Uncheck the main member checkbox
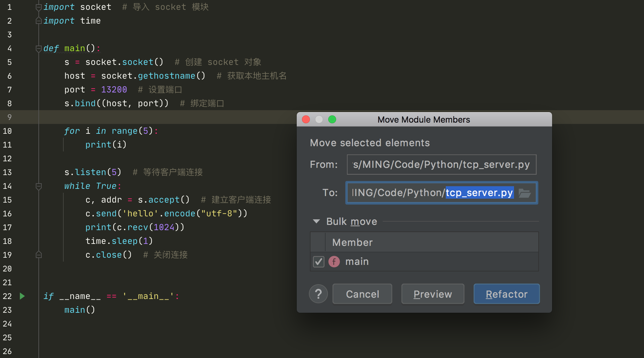This screenshot has height=358, width=644. [x=318, y=262]
